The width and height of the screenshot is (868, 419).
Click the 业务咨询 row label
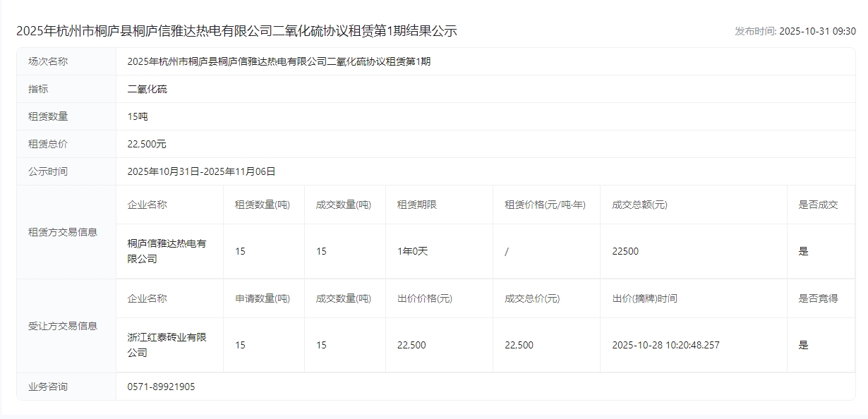coord(48,387)
